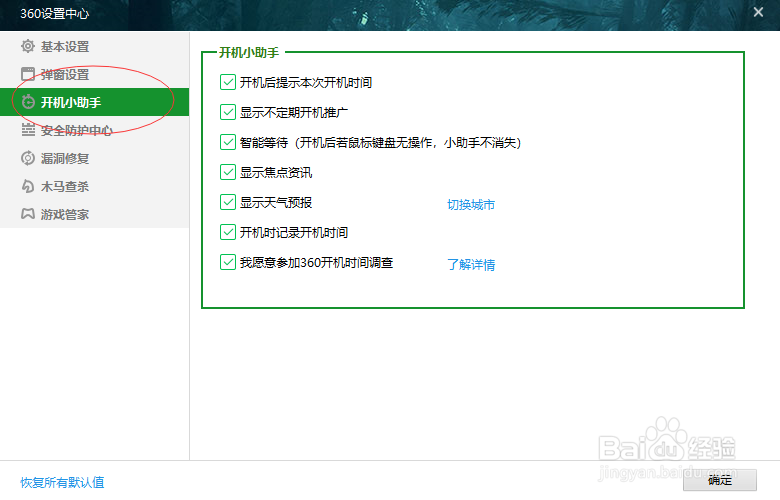Close the 360设置中心 window
This screenshot has height=500, width=780.
click(758, 12)
